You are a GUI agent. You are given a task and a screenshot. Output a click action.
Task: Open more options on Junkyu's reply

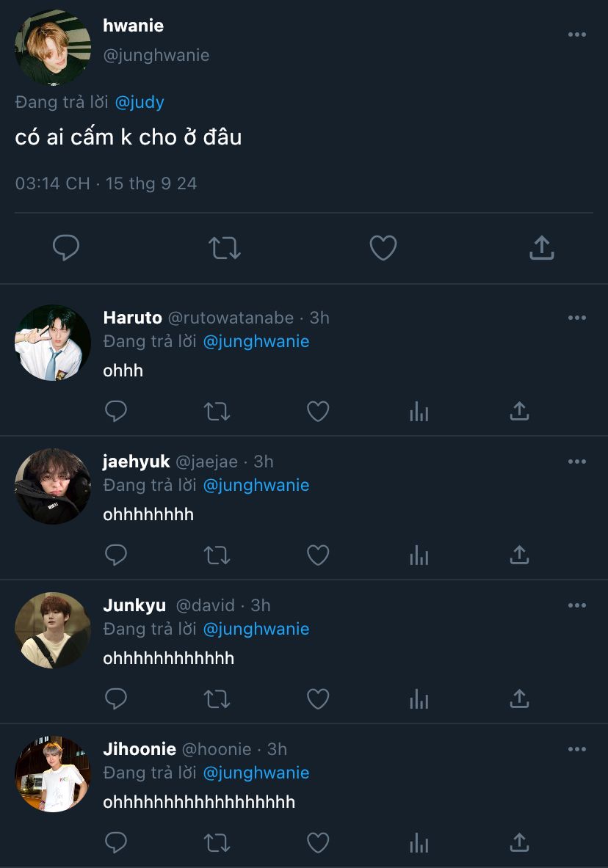click(x=577, y=605)
